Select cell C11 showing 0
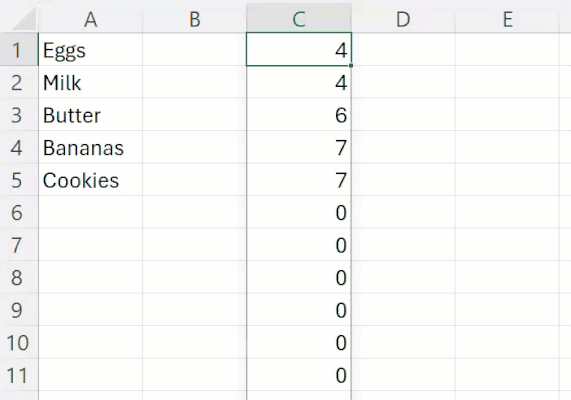The image size is (571, 400). pyautogui.click(x=299, y=375)
